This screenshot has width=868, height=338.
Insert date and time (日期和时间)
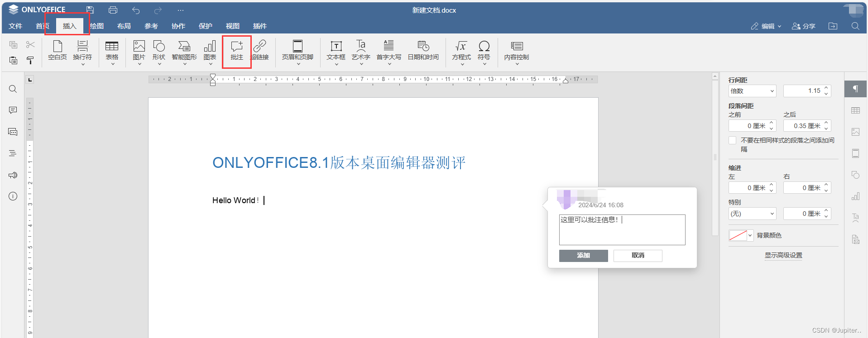point(423,50)
